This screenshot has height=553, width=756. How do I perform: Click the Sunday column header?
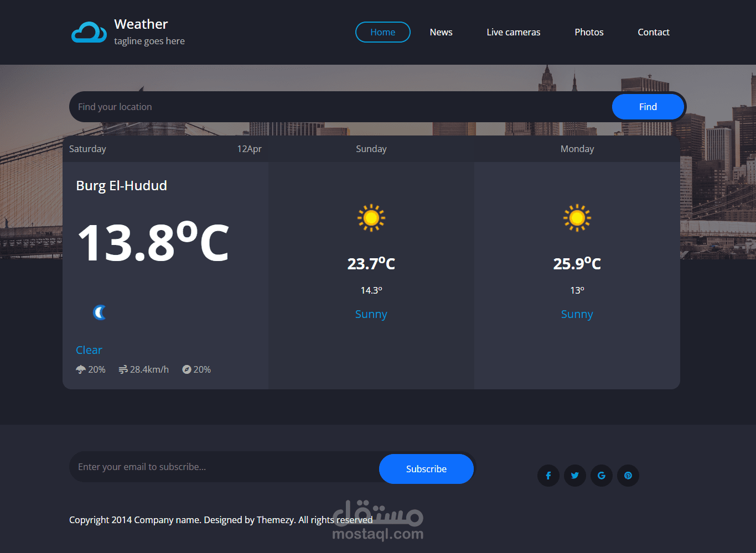(371, 149)
